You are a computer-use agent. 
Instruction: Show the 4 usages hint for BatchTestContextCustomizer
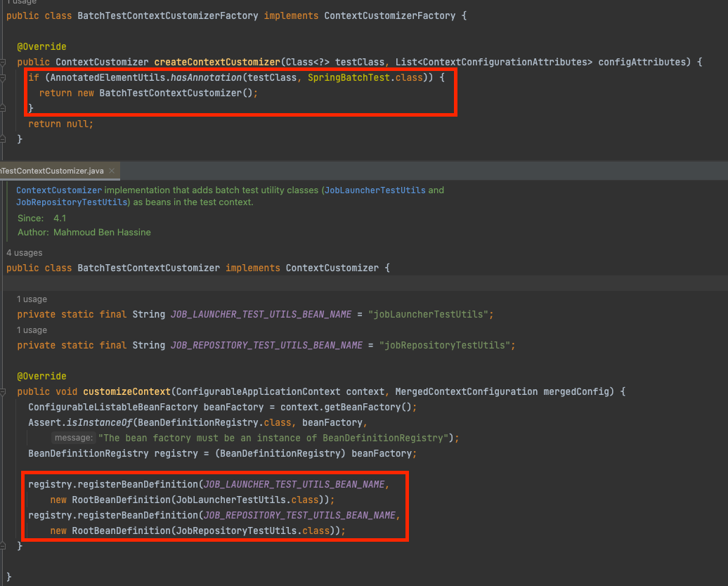click(24, 253)
